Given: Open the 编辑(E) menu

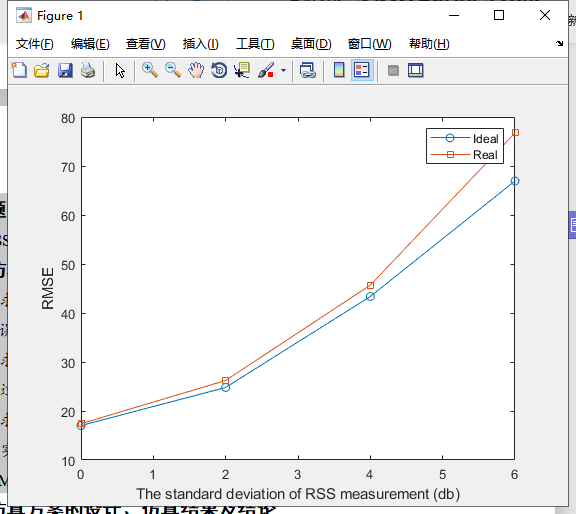Looking at the screenshot, I should pos(90,44).
